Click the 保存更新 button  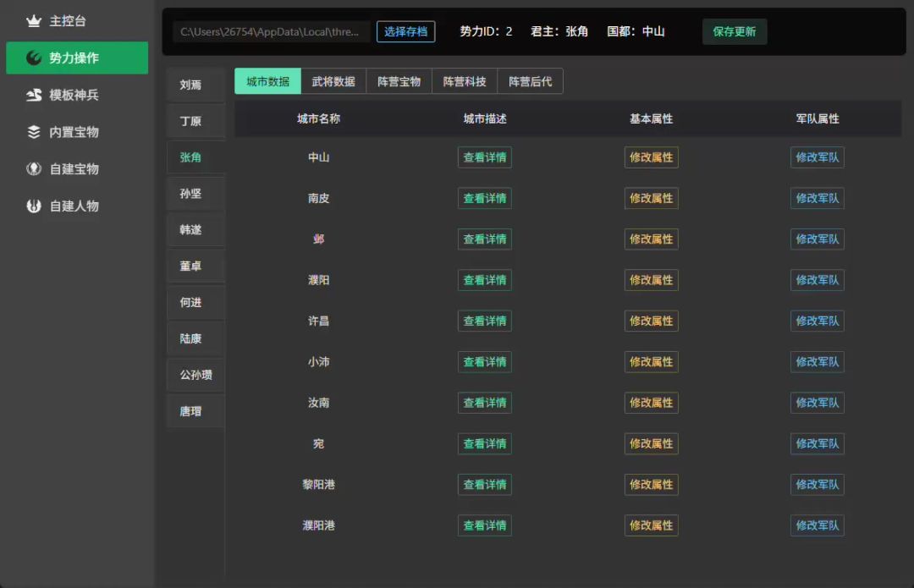click(x=735, y=32)
